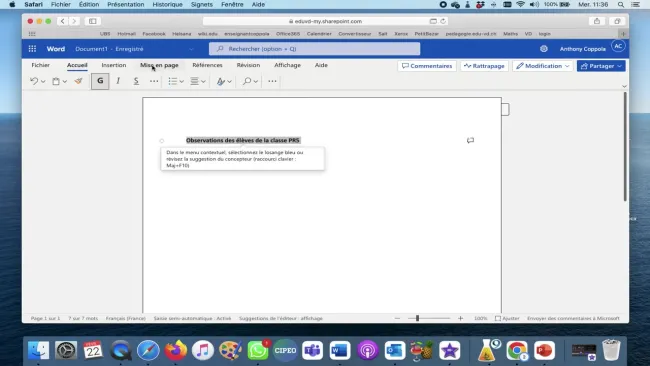This screenshot has width=650, height=366.
Task: Open more ribbon options ellipsis
Action: click(272, 81)
